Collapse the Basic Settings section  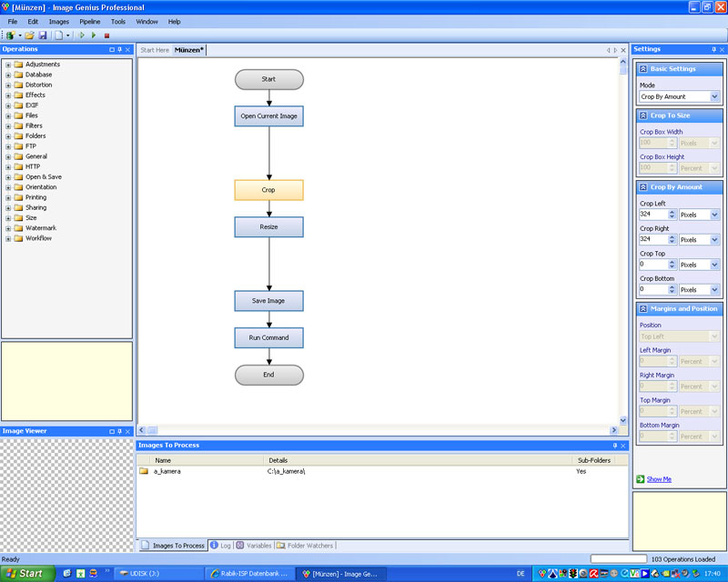pyautogui.click(x=643, y=69)
